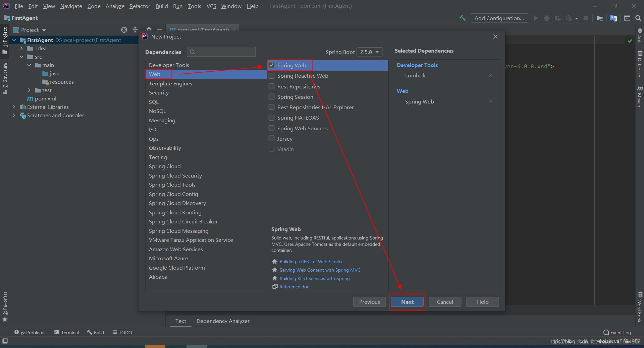Open the Navigate menu
The height and width of the screenshot is (348, 644).
tap(71, 6)
